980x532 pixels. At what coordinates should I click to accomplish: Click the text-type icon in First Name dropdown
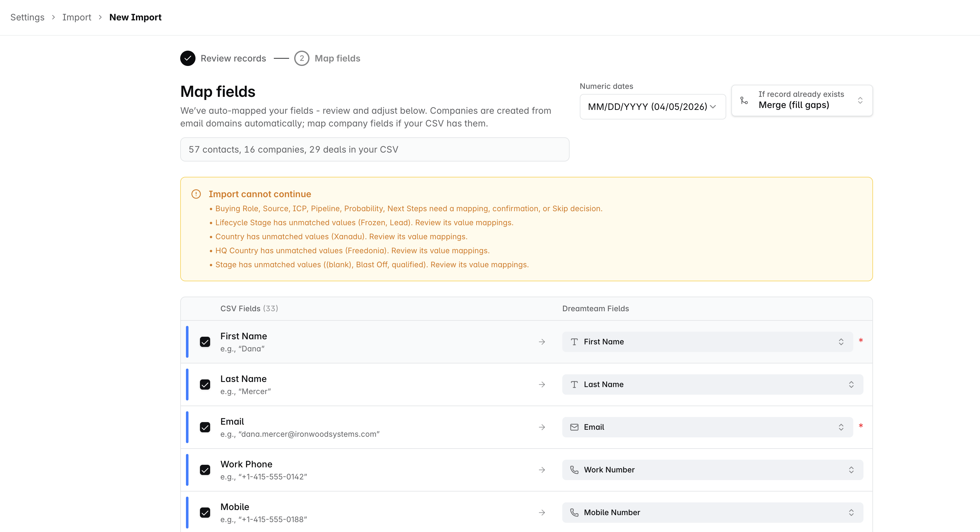pyautogui.click(x=574, y=342)
